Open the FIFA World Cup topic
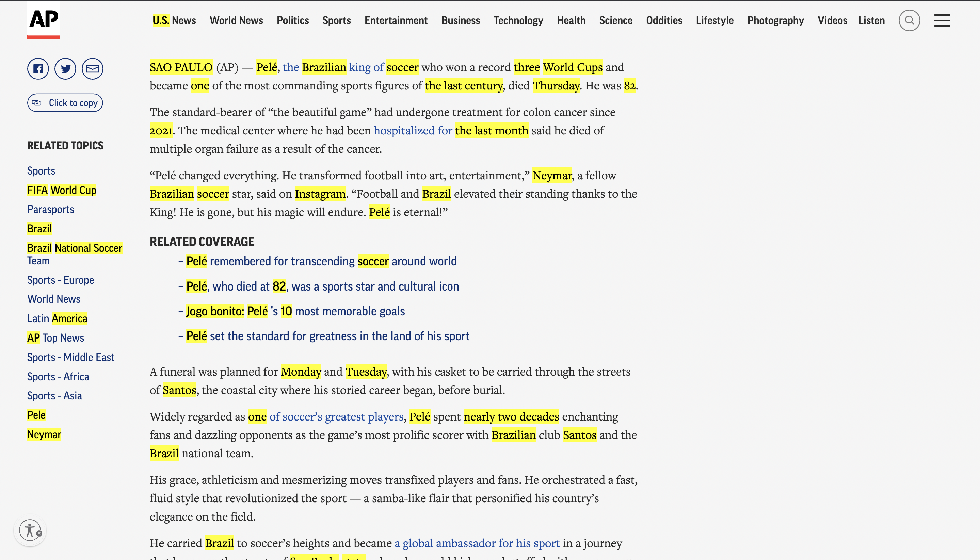The height and width of the screenshot is (560, 980). pos(62,190)
